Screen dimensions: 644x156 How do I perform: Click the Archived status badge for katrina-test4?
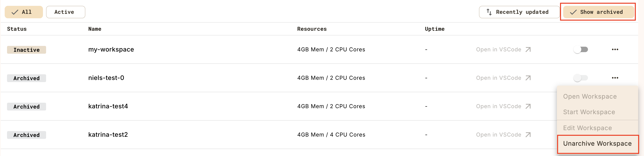(27, 107)
